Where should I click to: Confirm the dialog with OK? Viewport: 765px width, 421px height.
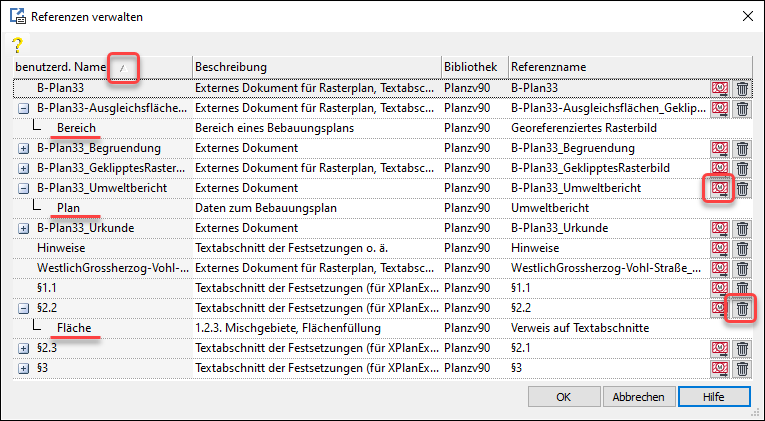(x=563, y=397)
